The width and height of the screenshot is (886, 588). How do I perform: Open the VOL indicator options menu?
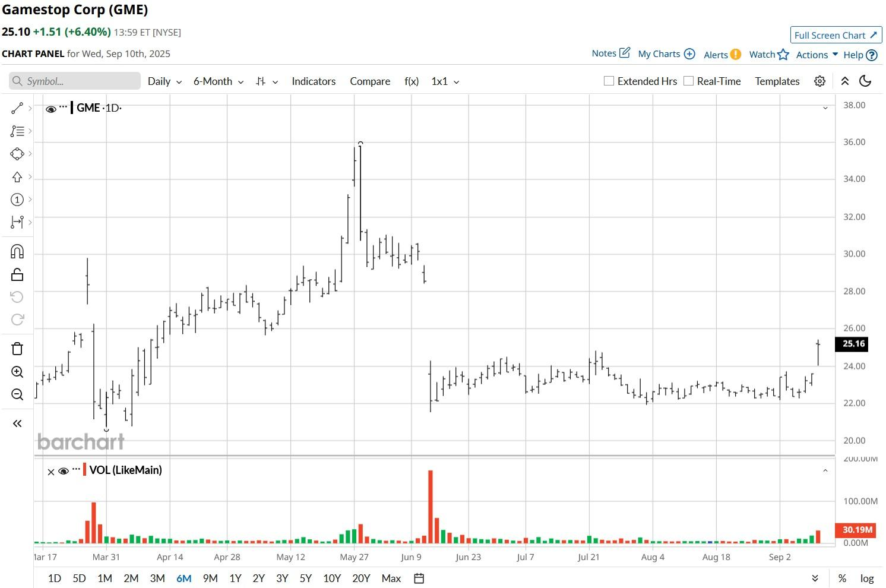[x=76, y=469]
